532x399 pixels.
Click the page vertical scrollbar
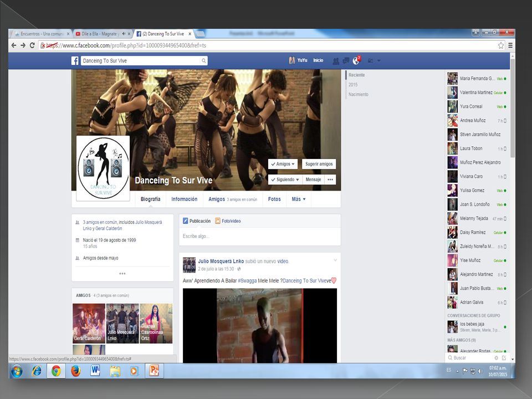(512, 108)
